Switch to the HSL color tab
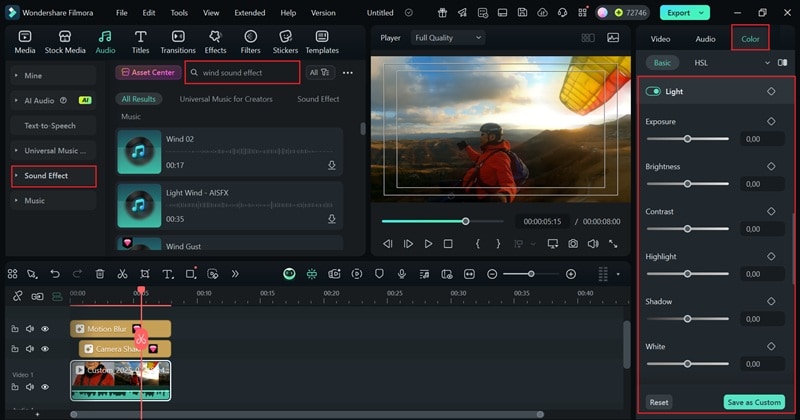800x420 pixels. click(x=701, y=63)
